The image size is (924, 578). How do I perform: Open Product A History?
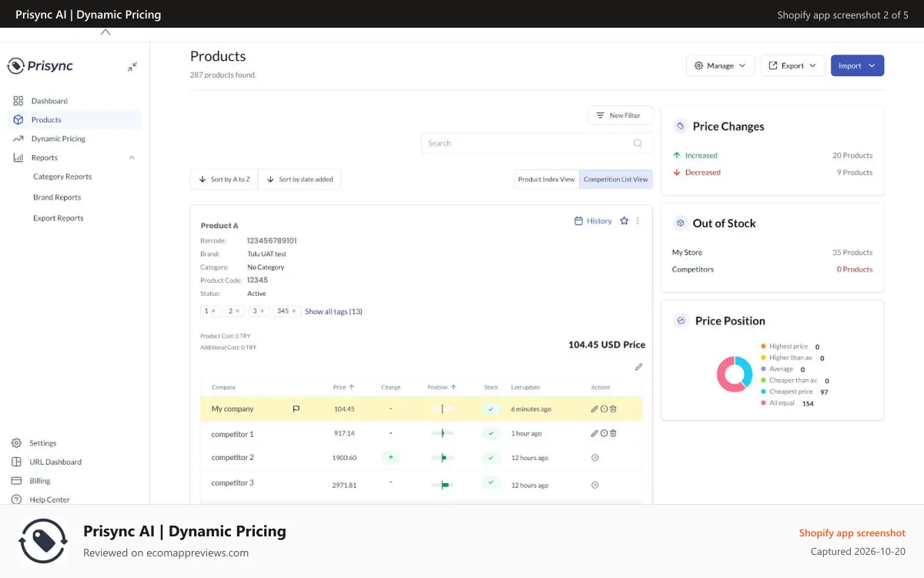pos(593,221)
